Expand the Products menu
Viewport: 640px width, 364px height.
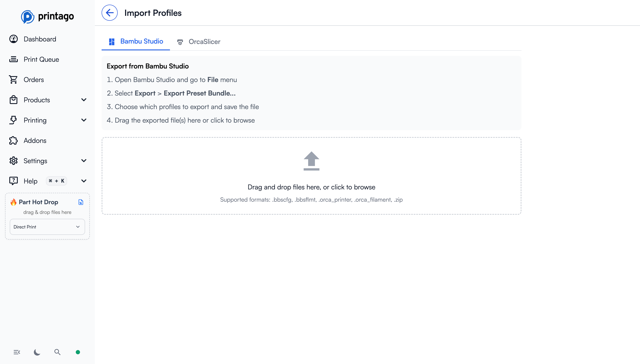[84, 100]
